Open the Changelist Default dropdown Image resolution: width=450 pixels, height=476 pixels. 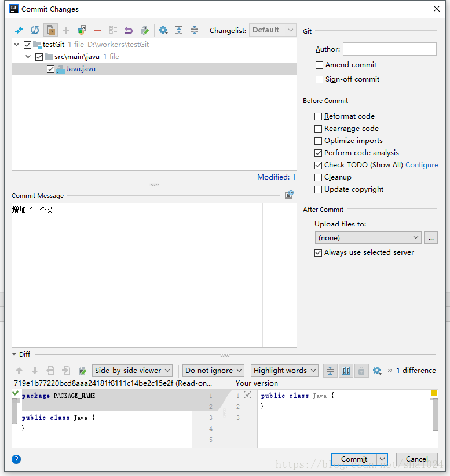[x=273, y=30]
